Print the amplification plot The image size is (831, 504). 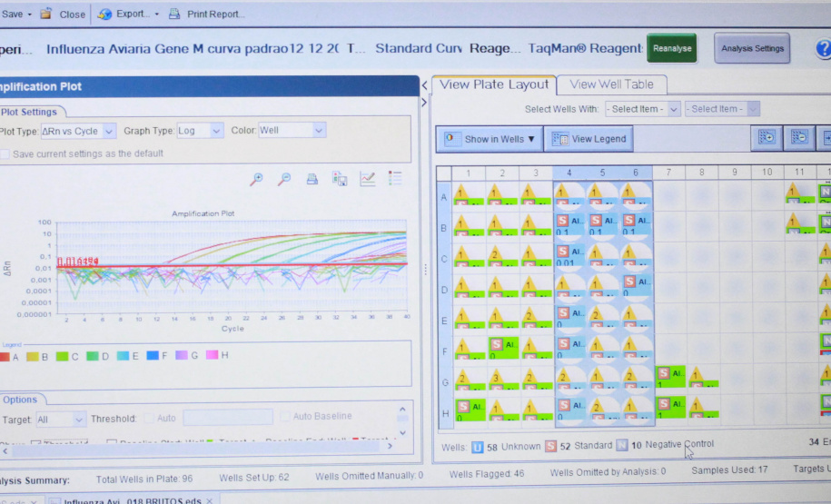(312, 179)
